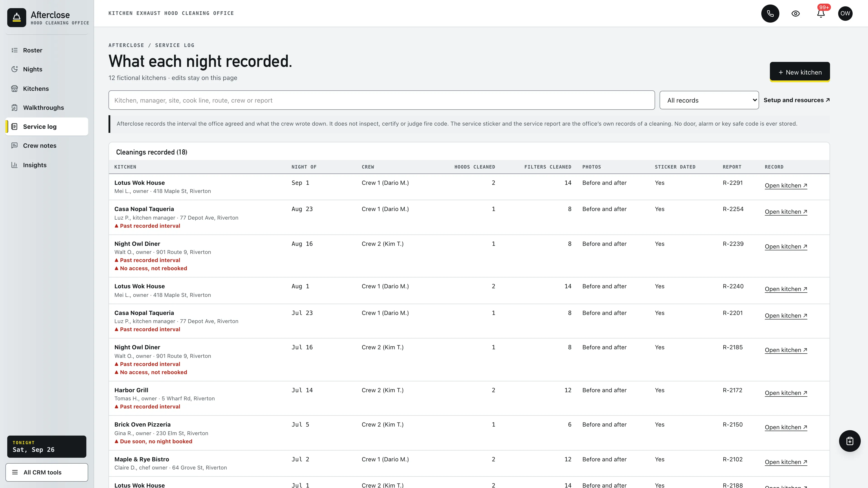Click Afterclose in the breadcrumb
The height and width of the screenshot is (488, 868).
tap(126, 45)
